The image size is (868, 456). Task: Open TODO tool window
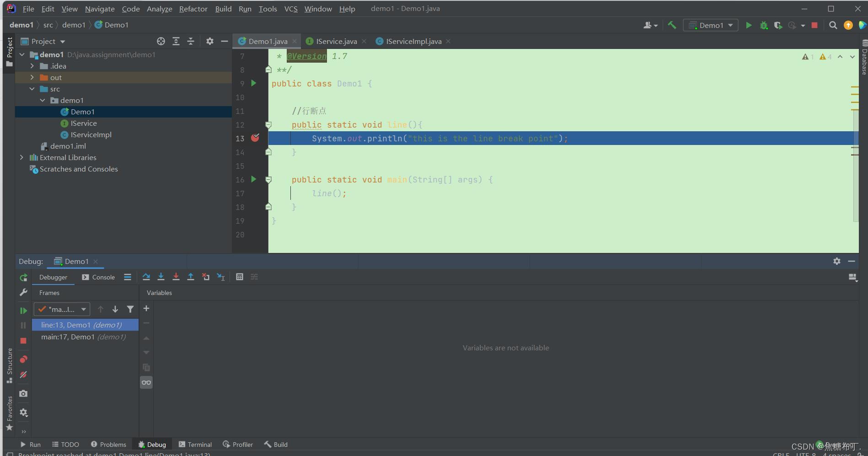[65, 445]
